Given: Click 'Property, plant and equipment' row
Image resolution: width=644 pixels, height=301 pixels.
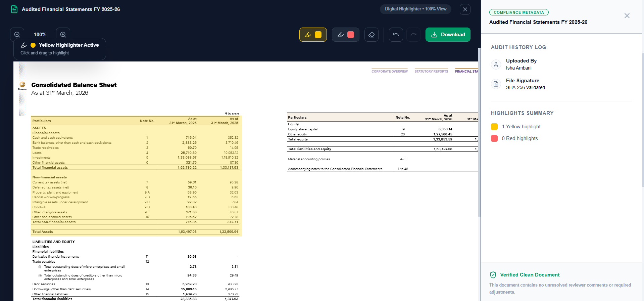Looking at the screenshot, I should 135,192.
